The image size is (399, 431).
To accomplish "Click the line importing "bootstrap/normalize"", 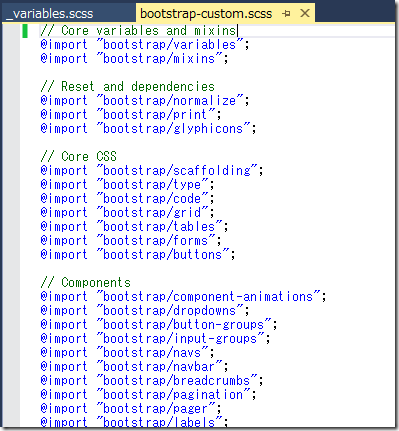I will click(x=145, y=101).
